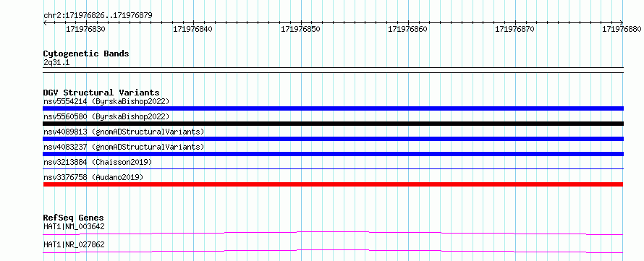Click ruler position 171976870
The image size is (644, 261).
pyautogui.click(x=515, y=29)
